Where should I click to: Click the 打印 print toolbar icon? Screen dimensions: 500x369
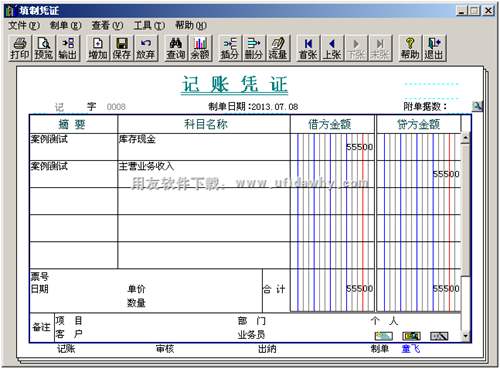[20, 48]
